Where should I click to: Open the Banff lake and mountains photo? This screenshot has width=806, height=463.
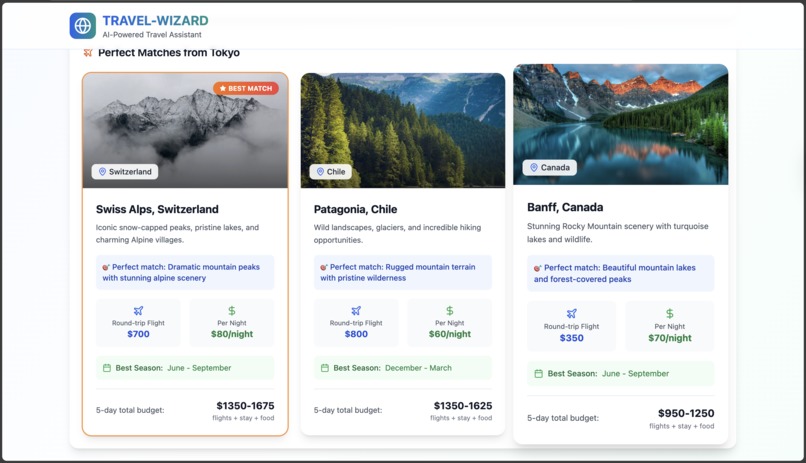(x=621, y=124)
